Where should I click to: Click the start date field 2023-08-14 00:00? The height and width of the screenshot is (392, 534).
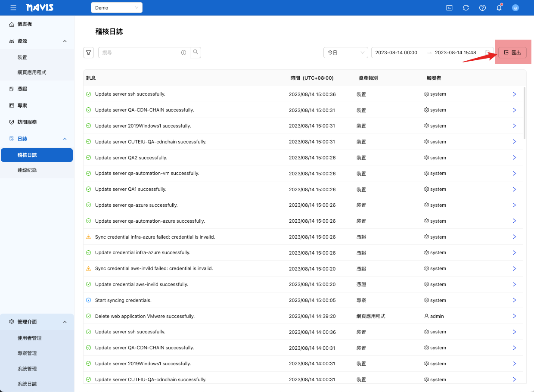[396, 53]
